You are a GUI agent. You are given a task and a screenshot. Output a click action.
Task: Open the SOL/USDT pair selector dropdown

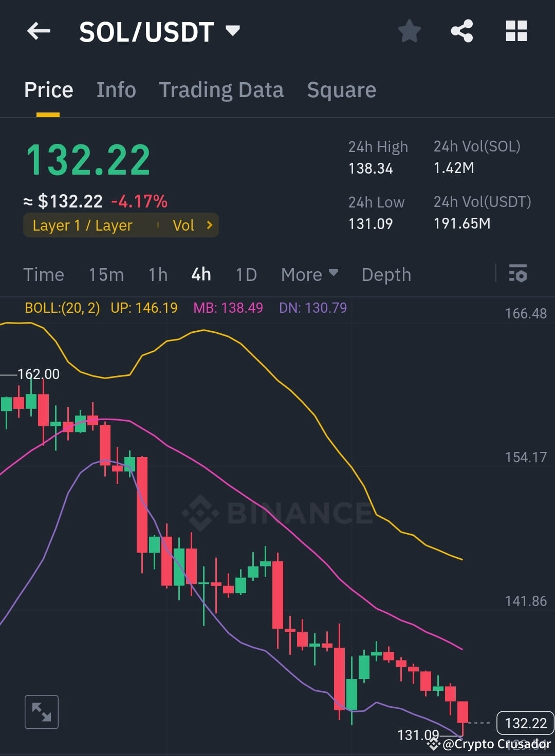233,31
